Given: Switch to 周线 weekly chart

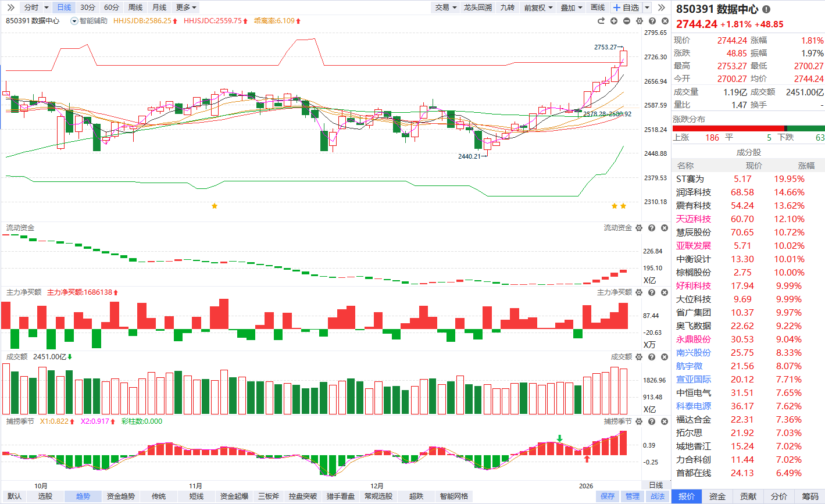Looking at the screenshot, I should [135, 8].
